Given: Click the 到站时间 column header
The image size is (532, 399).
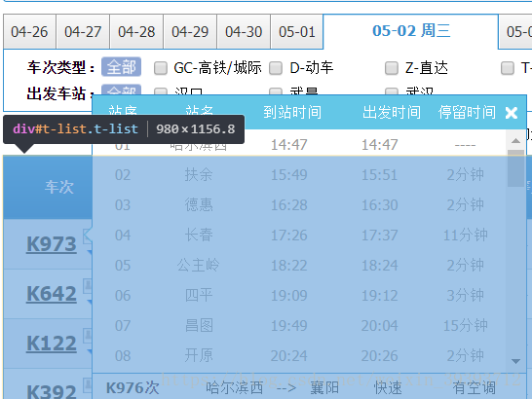Looking at the screenshot, I should click(x=292, y=112).
